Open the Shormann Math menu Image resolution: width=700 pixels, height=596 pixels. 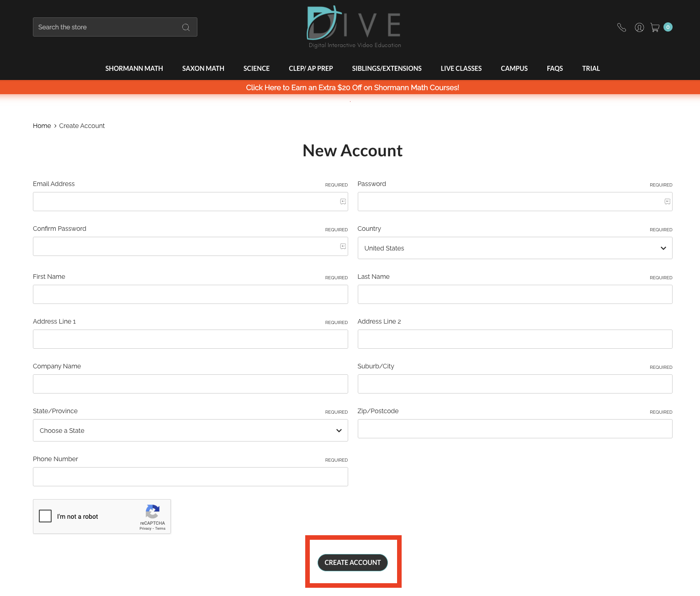(134, 69)
